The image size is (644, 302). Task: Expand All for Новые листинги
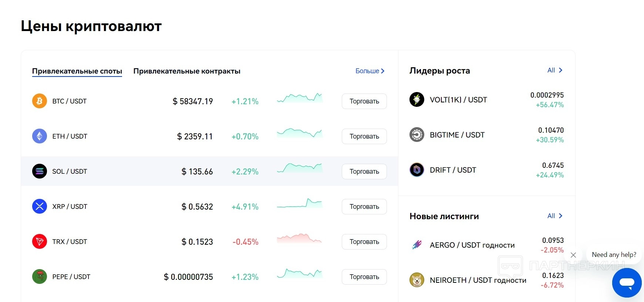point(555,216)
